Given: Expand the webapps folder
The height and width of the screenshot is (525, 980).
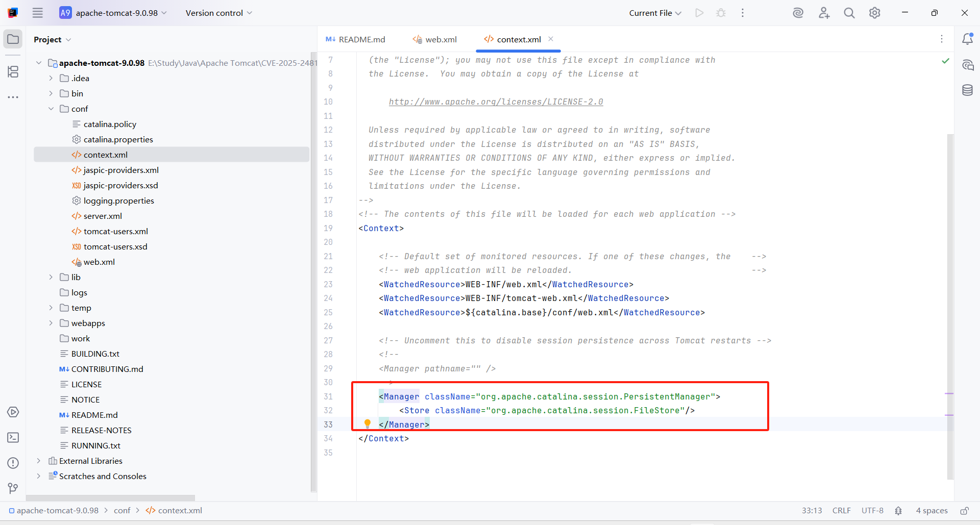Looking at the screenshot, I should click(x=51, y=323).
